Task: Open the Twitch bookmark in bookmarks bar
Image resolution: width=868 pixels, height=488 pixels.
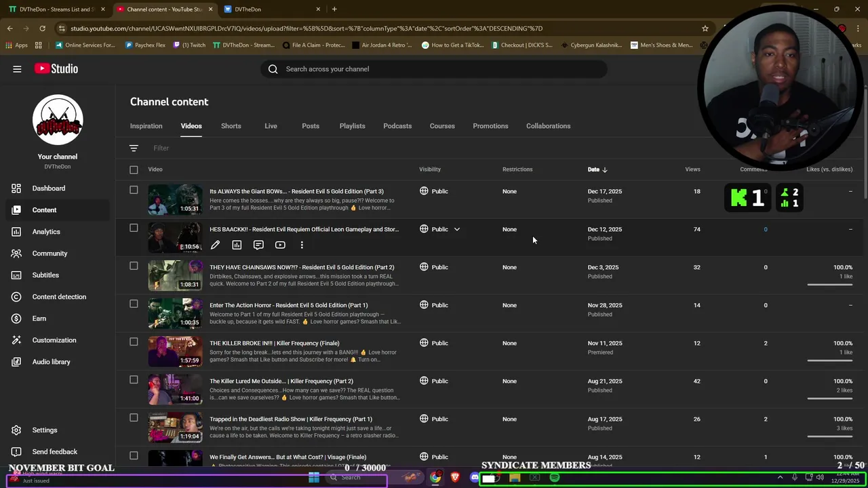Action: (x=189, y=45)
